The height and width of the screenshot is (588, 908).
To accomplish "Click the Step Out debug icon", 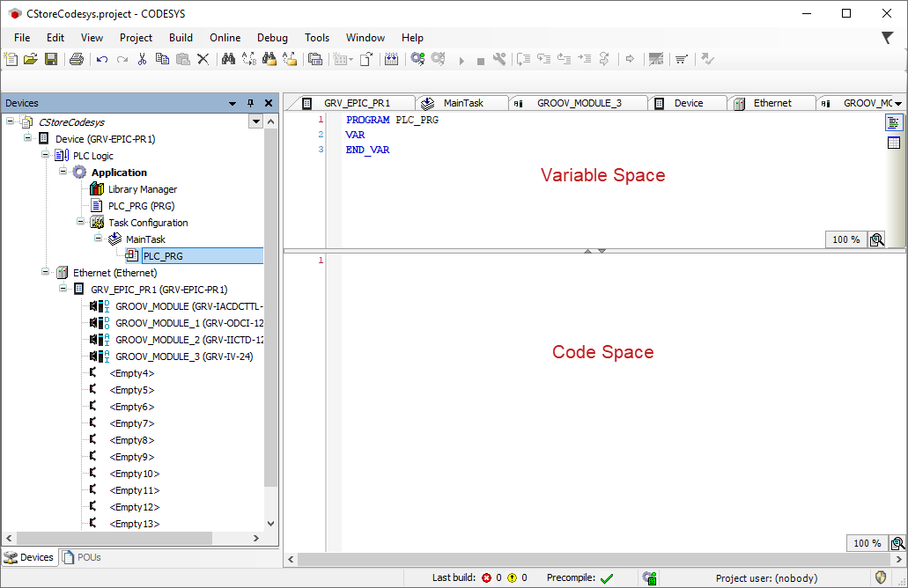I will 564,59.
